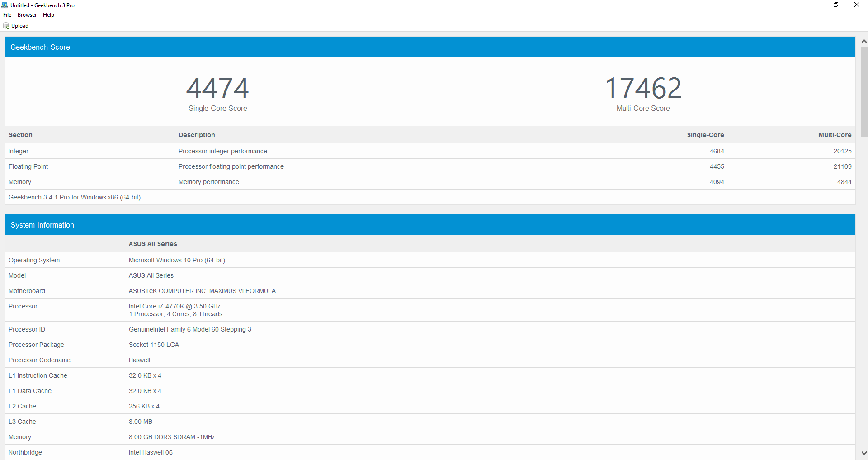This screenshot has height=460, width=868.
Task: Close the Geekbench 3 Pro window
Action: (857, 5)
